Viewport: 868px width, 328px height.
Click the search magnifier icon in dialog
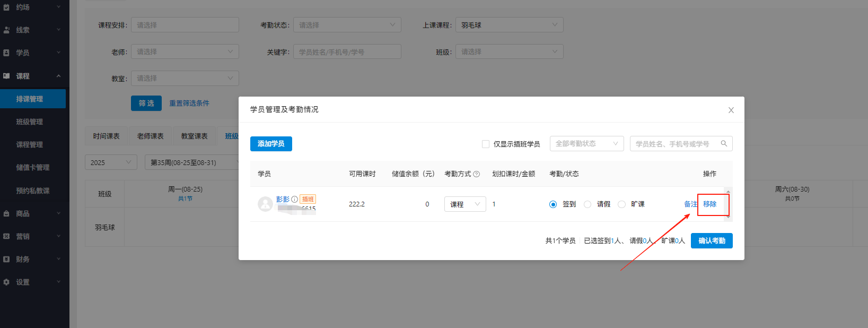[x=724, y=143]
